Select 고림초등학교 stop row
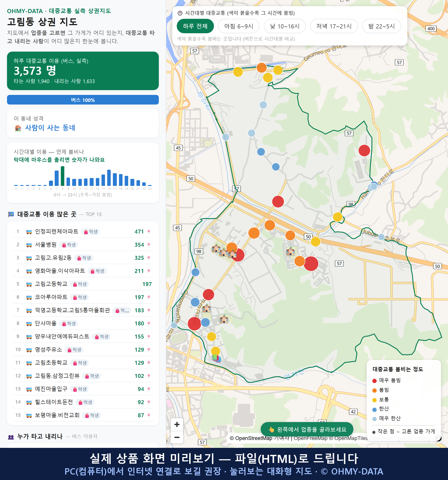The image size is (448, 480). coord(83,363)
